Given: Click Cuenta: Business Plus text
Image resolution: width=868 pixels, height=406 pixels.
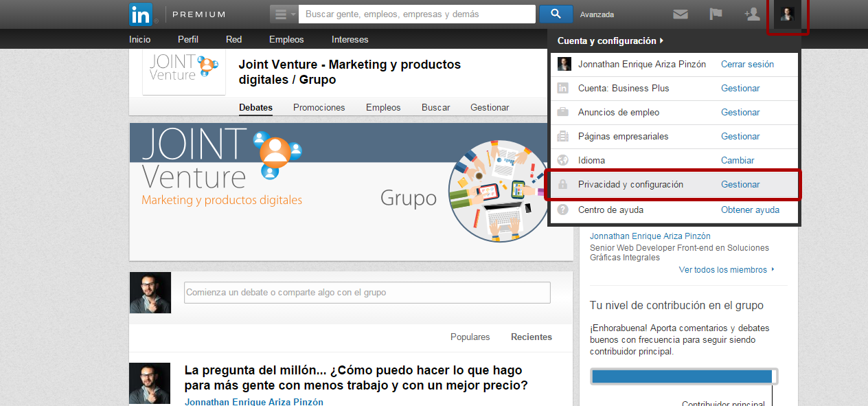Looking at the screenshot, I should coord(624,88).
